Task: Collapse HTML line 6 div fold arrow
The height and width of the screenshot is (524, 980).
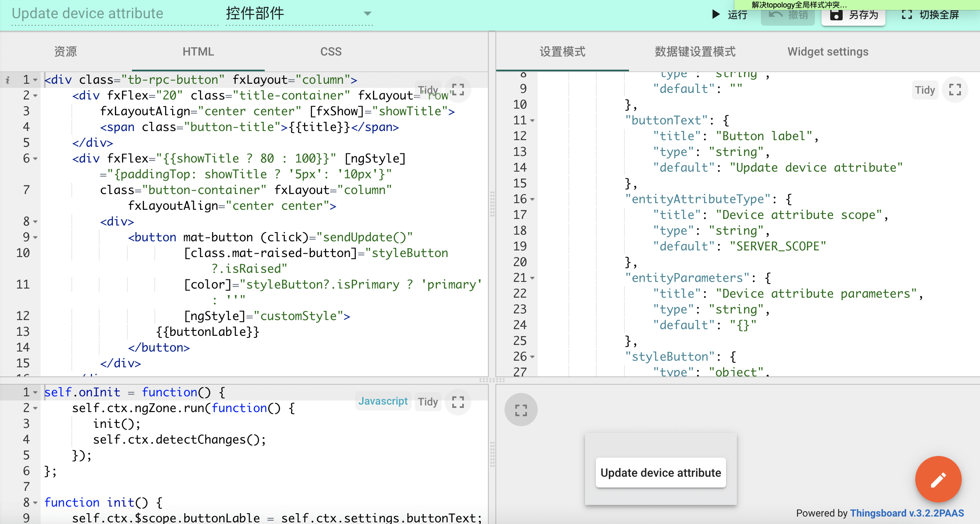Action: (36, 159)
